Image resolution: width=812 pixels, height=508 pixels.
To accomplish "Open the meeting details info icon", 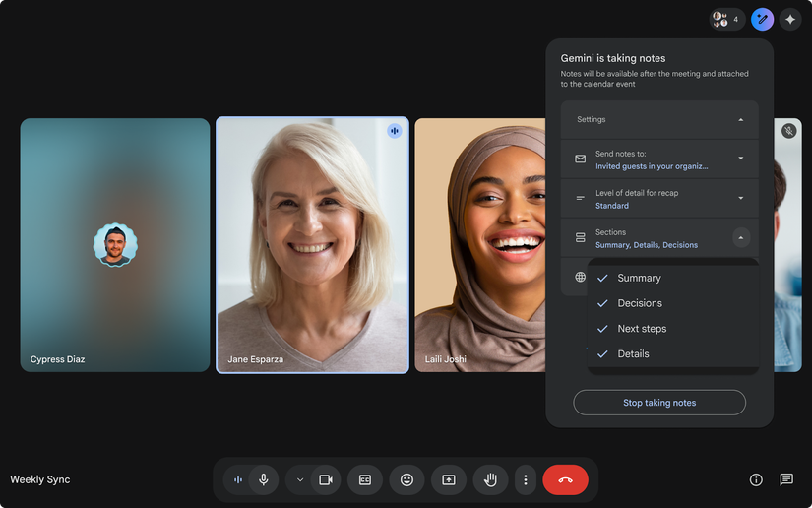I will click(756, 479).
